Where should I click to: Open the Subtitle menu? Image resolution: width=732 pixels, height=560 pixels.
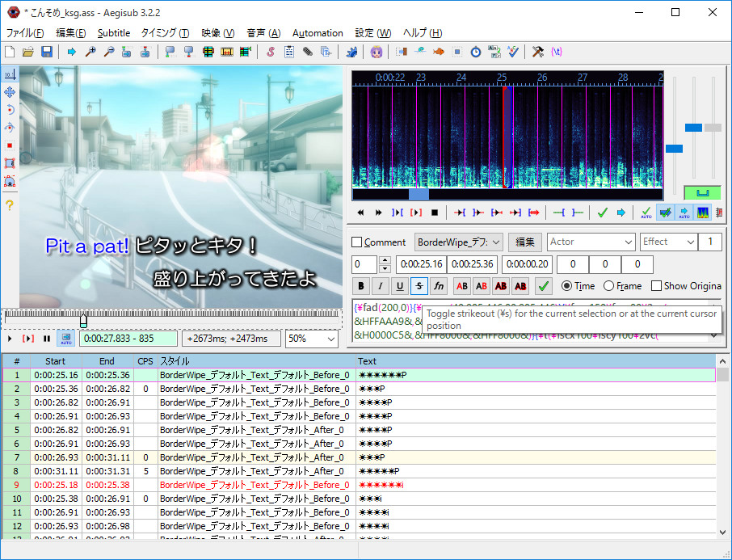(x=114, y=33)
